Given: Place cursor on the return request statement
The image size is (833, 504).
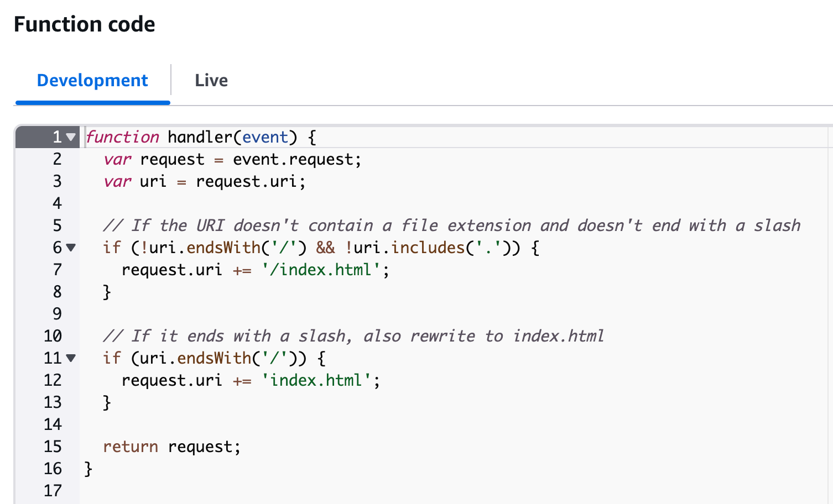Looking at the screenshot, I should tap(171, 447).
